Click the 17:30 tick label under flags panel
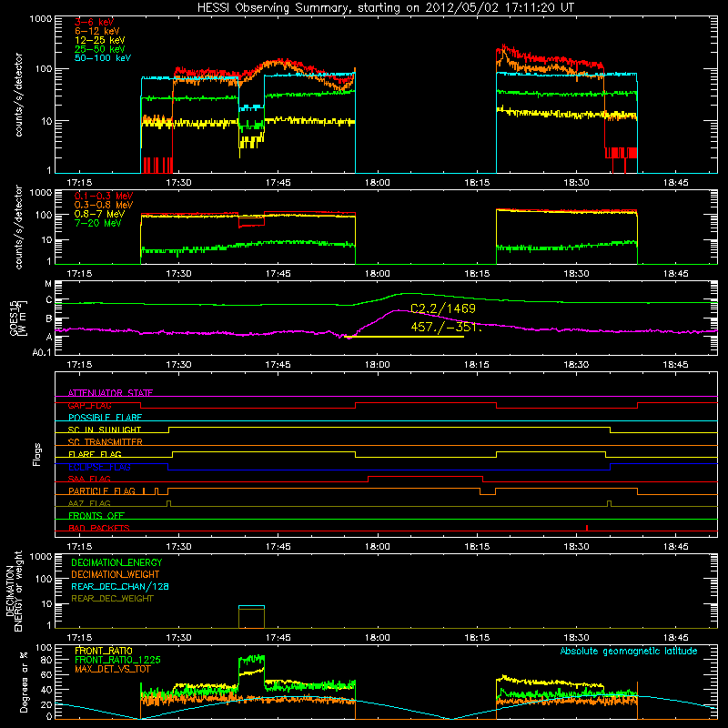Image resolution: width=728 pixels, height=728 pixels. click(x=178, y=547)
